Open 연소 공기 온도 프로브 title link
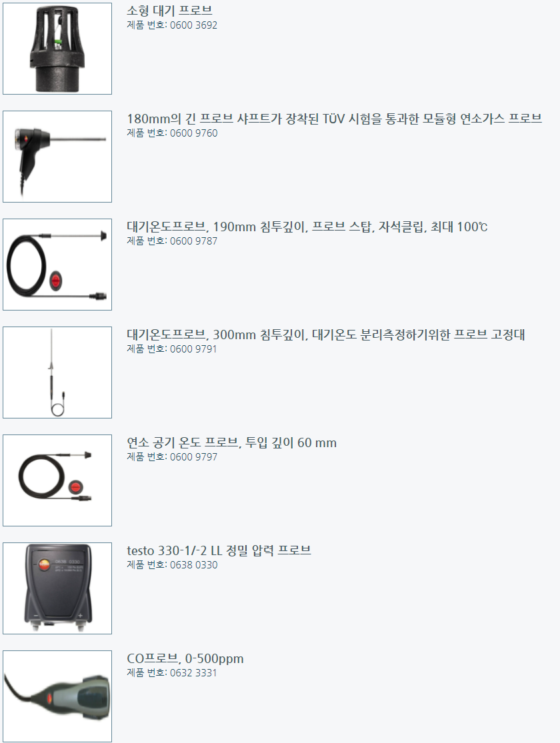This screenshot has width=560, height=743. [232, 442]
